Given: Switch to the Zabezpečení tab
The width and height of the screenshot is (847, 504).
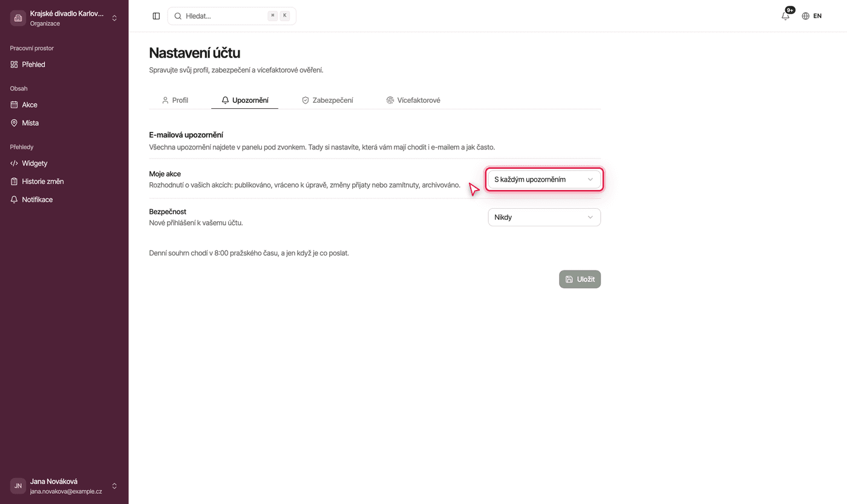Looking at the screenshot, I should [x=327, y=100].
